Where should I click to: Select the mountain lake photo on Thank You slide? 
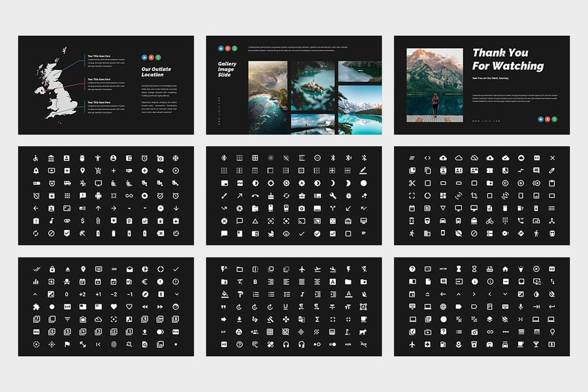pyautogui.click(x=434, y=85)
